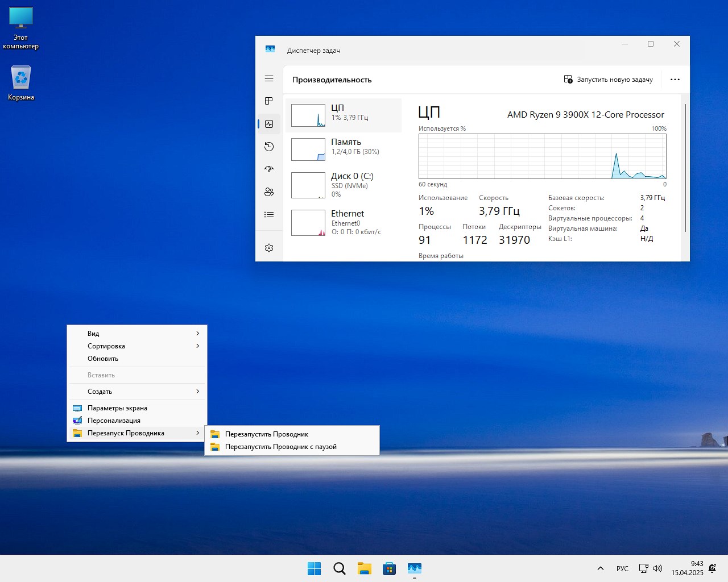This screenshot has width=728, height=582.
Task: Open Processes page in Task Manager sidebar
Action: [x=269, y=101]
